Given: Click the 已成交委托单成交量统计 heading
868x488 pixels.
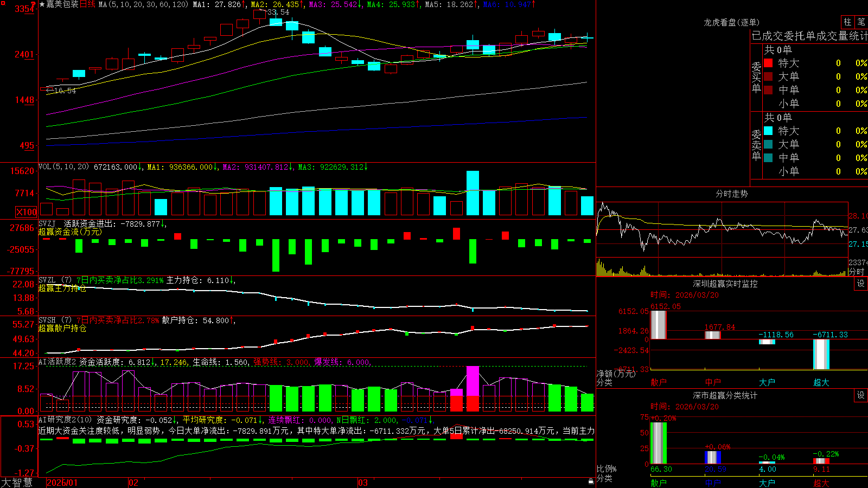Looking at the screenshot, I should click(809, 36).
